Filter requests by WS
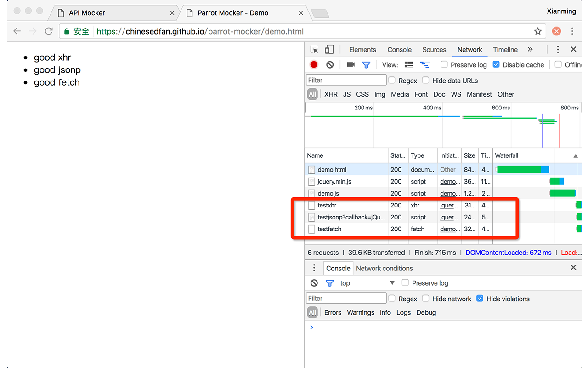This screenshot has width=588, height=368. click(456, 94)
